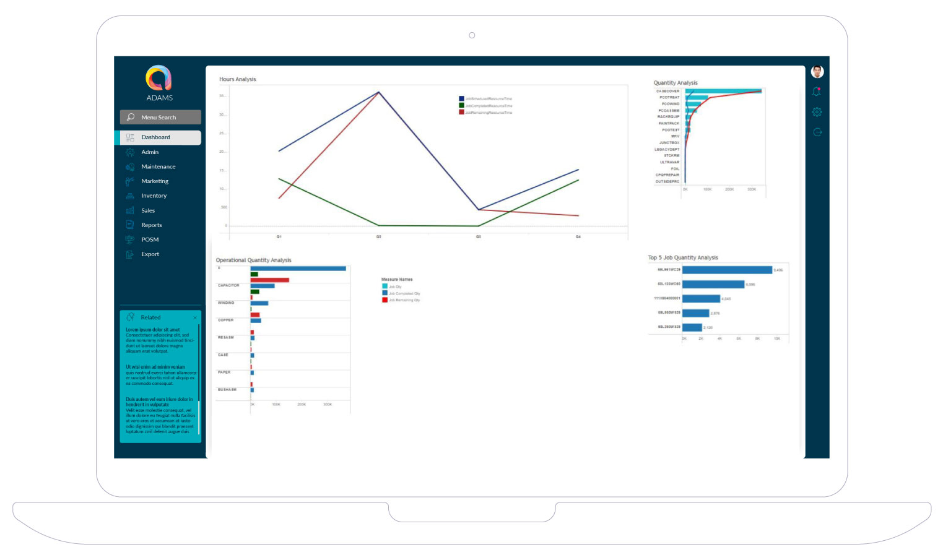The height and width of the screenshot is (560, 943).
Task: Open the Reports section
Action: tap(151, 225)
